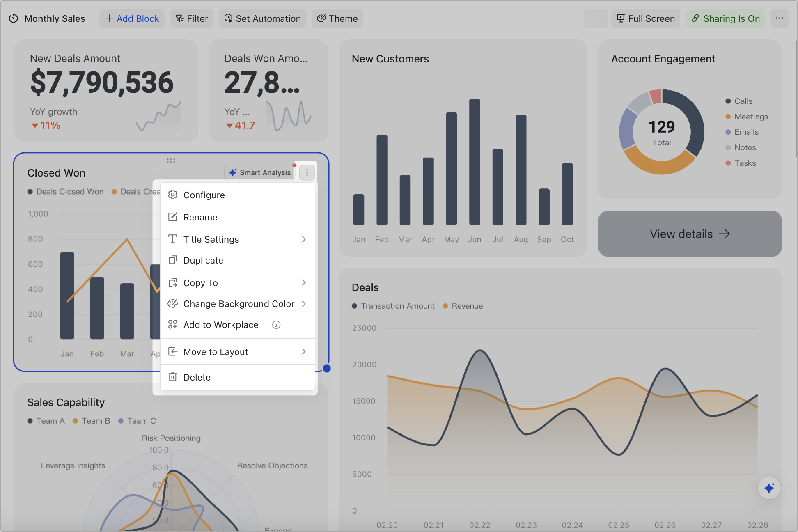Expand the Change Background Color chevron

[304, 304]
